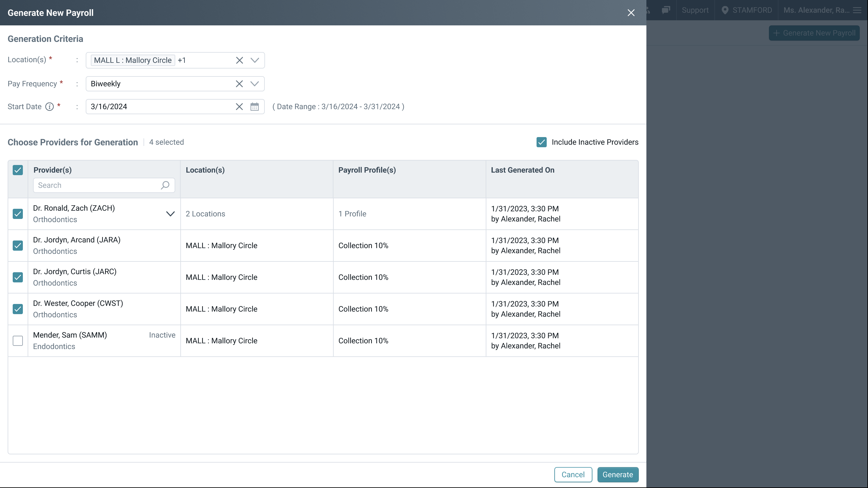The width and height of the screenshot is (868, 488).
Task: Uncheck Dr. Ronald, Zach (ZACH)
Action: coord(18,214)
